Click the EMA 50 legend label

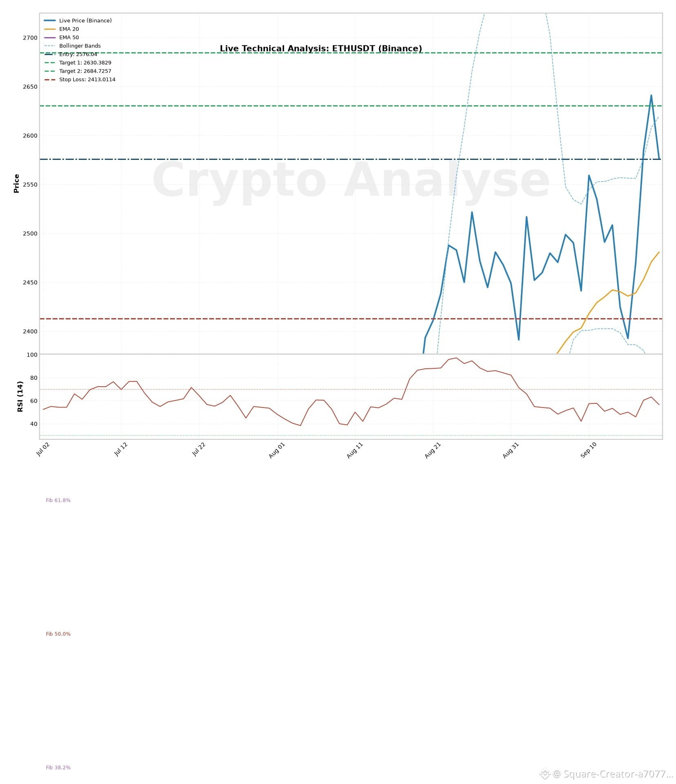coord(69,37)
